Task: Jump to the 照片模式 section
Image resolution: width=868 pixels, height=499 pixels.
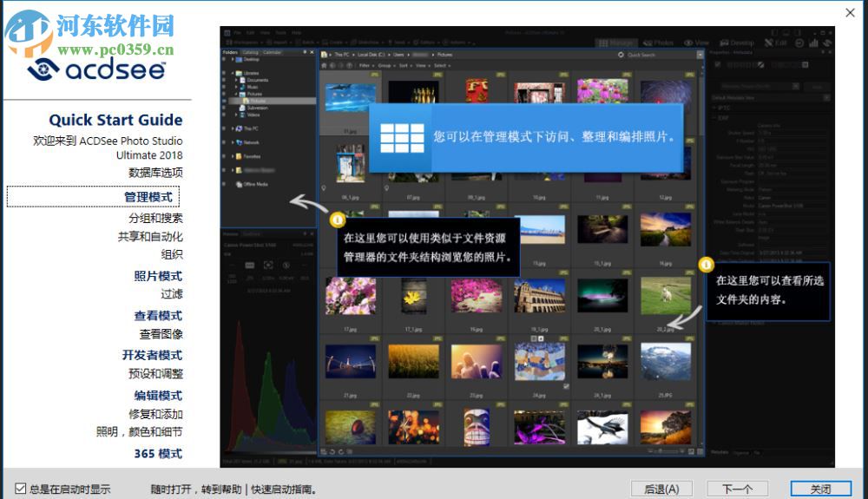Action: click(x=158, y=276)
